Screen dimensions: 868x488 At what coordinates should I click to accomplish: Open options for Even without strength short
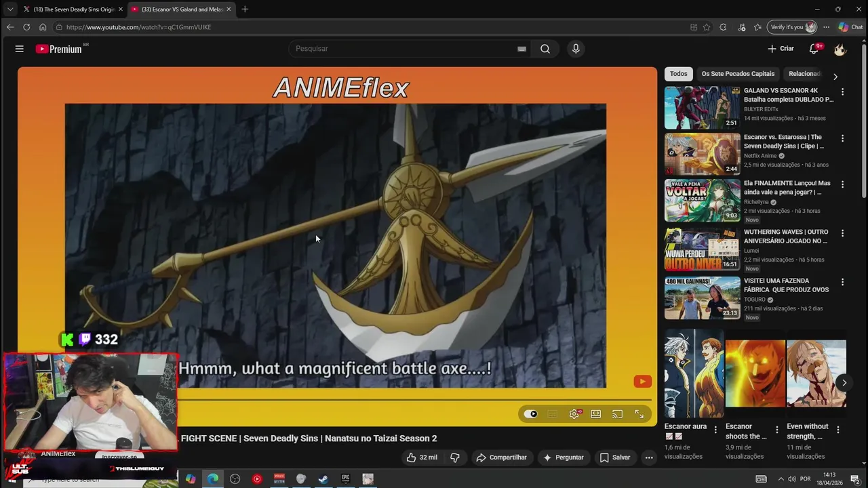[838, 430]
